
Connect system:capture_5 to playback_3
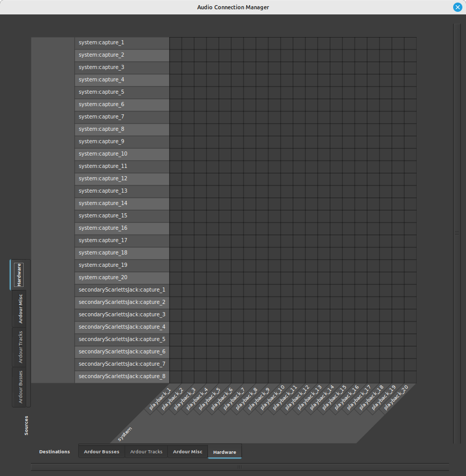[x=201, y=92]
